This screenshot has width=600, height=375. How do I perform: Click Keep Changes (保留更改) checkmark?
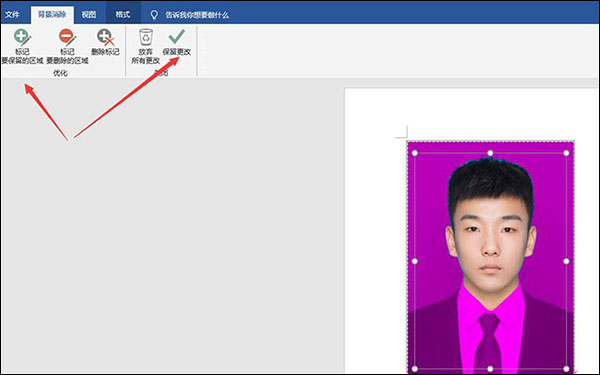(x=176, y=42)
